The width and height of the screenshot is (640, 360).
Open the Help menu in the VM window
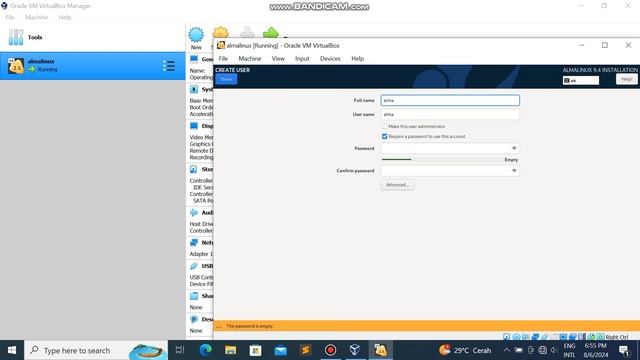[358, 59]
